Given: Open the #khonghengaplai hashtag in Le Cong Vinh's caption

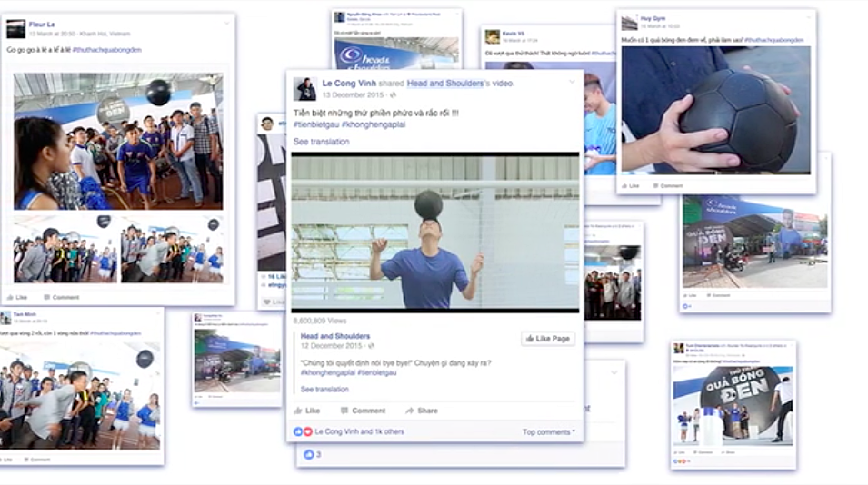Looking at the screenshot, I should click(374, 124).
